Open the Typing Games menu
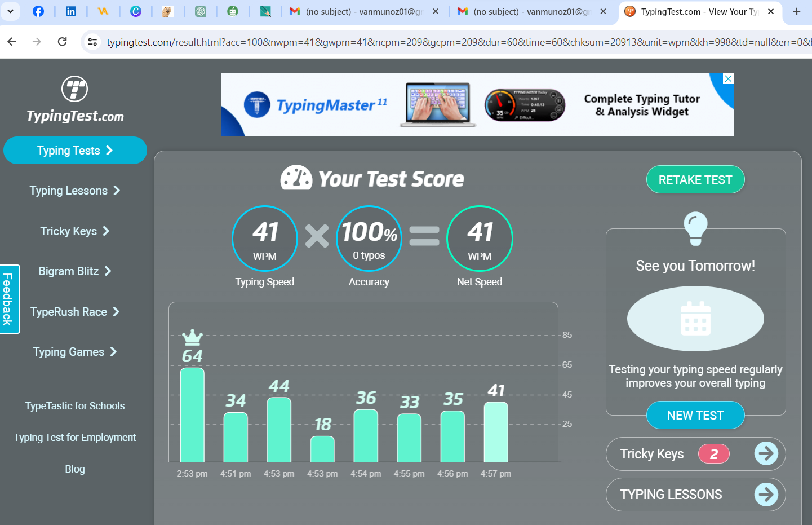812x525 pixels. (x=75, y=352)
